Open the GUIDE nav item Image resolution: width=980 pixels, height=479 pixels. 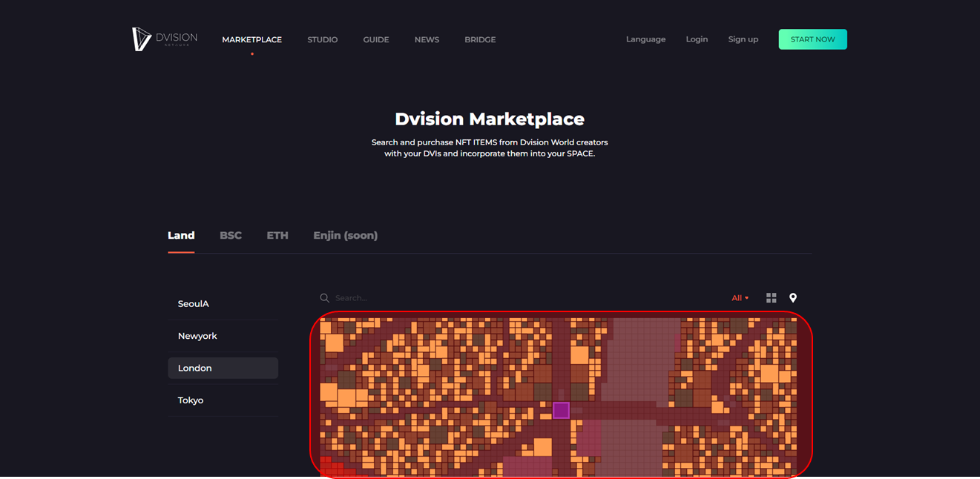[376, 40]
